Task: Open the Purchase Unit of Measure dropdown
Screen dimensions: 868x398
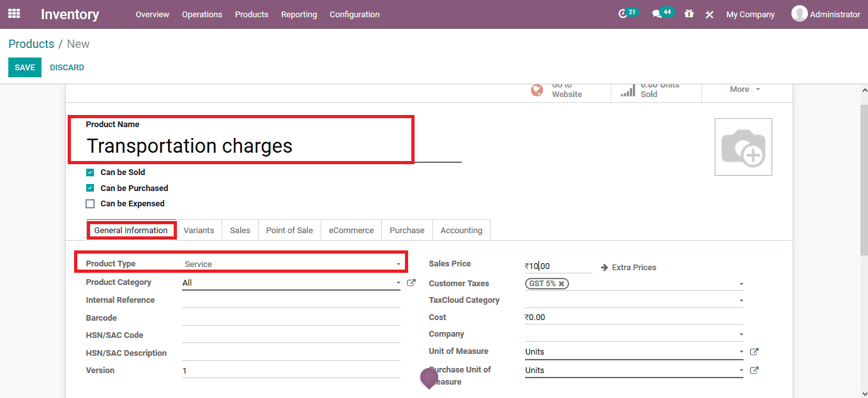Action: pyautogui.click(x=634, y=370)
